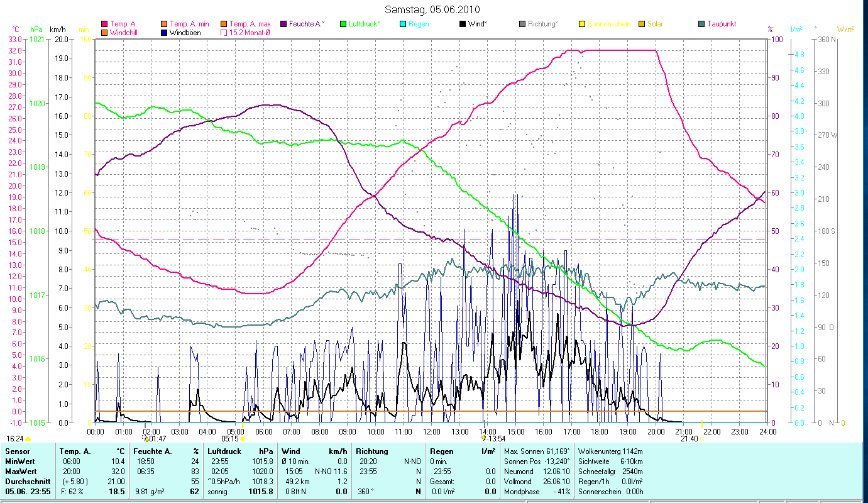
Task: Click the black Wind legend square
Action: [463, 24]
